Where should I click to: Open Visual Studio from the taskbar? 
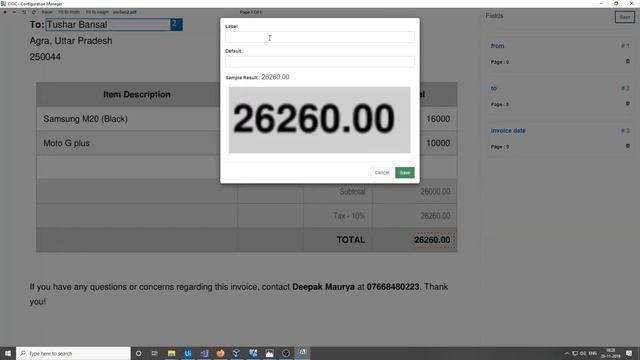(x=204, y=353)
